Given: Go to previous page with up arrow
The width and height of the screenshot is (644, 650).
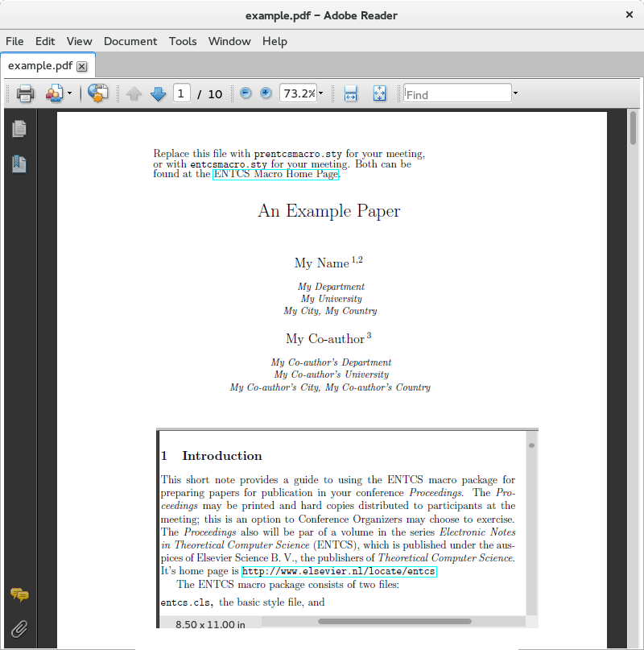Looking at the screenshot, I should tap(134, 93).
